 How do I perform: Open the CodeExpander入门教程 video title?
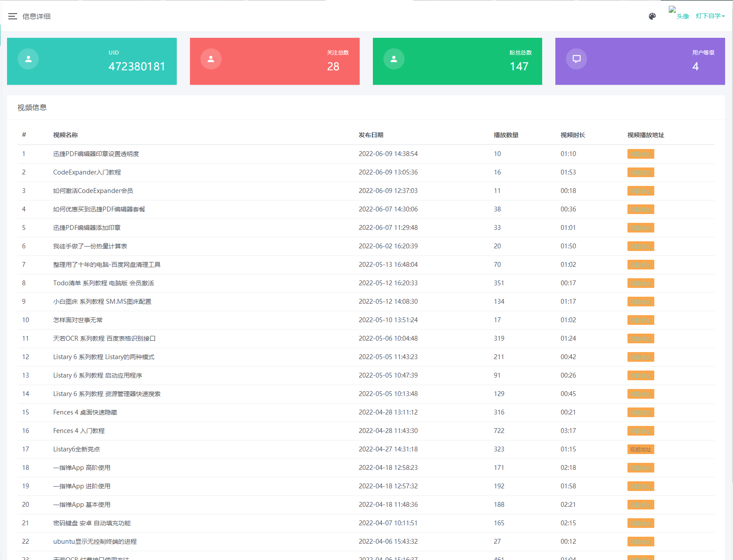tap(86, 172)
